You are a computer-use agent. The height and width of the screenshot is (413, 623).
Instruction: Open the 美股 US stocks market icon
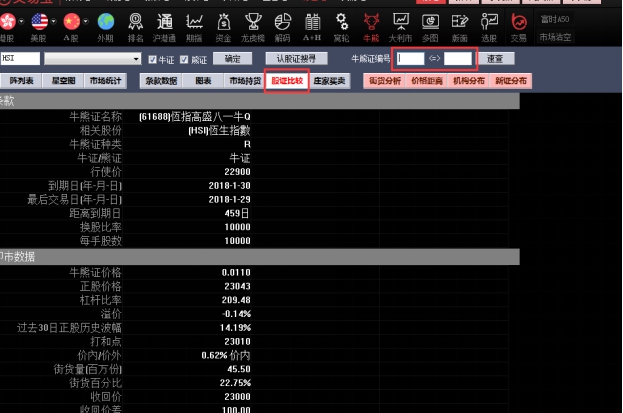point(39,20)
